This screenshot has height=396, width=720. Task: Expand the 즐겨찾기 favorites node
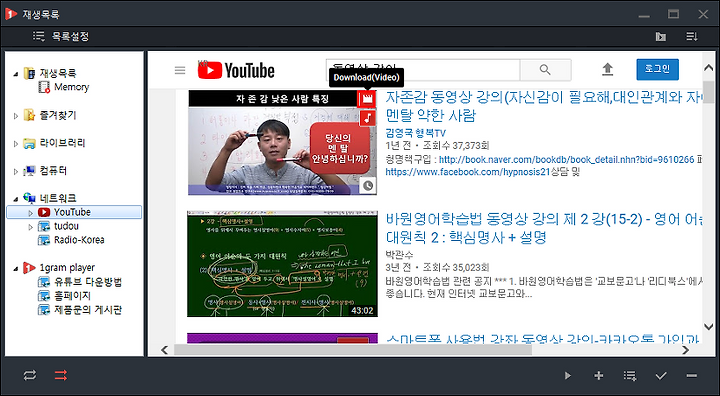click(x=16, y=116)
